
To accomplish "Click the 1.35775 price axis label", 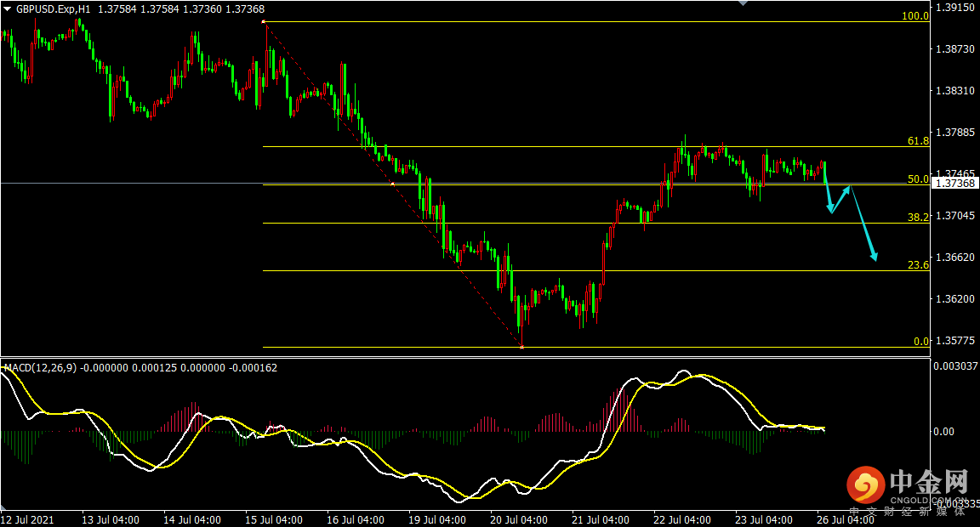I will point(955,341).
